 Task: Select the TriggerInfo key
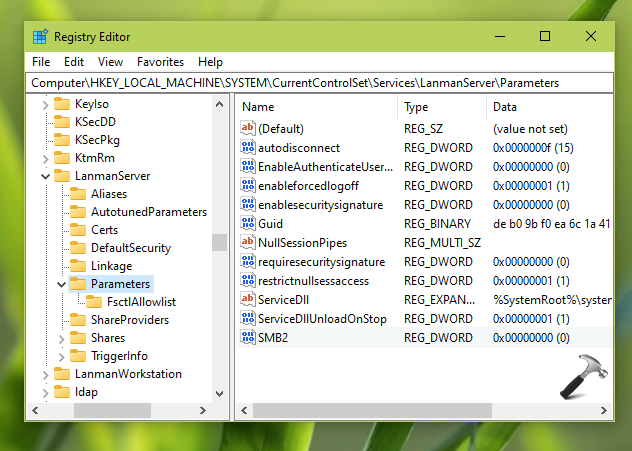[119, 356]
